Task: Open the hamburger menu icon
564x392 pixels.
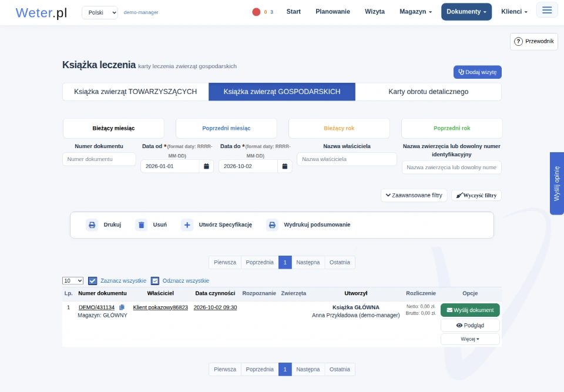Action: [547, 10]
